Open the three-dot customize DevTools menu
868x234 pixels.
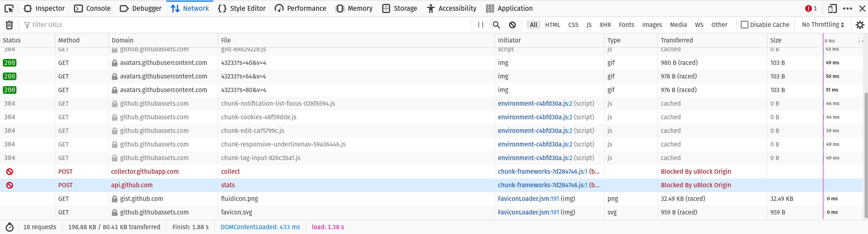click(x=847, y=8)
